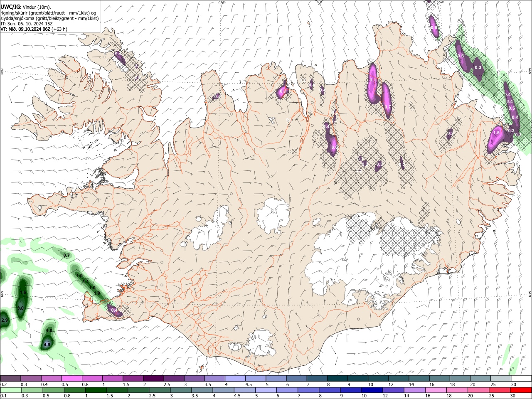Select the dark teal 8 mm snow swatch
Viewport: 532px width, 399px height.
pos(337,378)
